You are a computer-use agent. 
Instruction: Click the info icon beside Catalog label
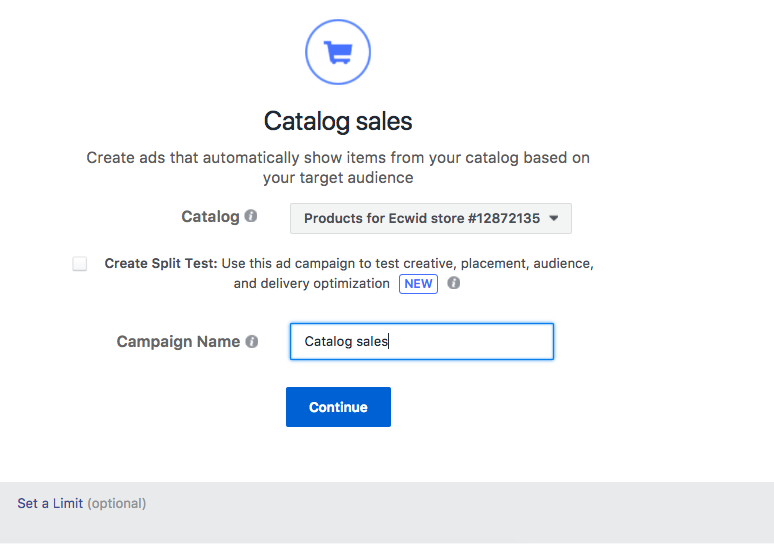coord(251,216)
